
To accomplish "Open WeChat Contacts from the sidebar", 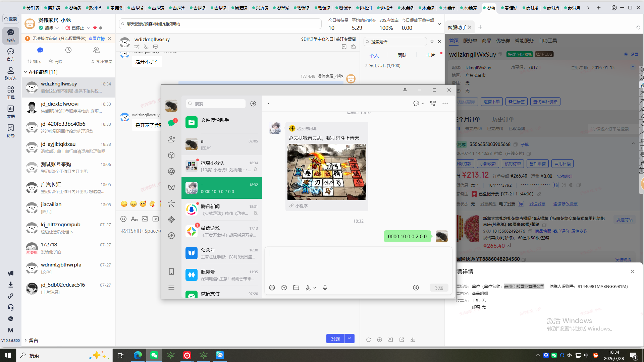I will click(171, 139).
